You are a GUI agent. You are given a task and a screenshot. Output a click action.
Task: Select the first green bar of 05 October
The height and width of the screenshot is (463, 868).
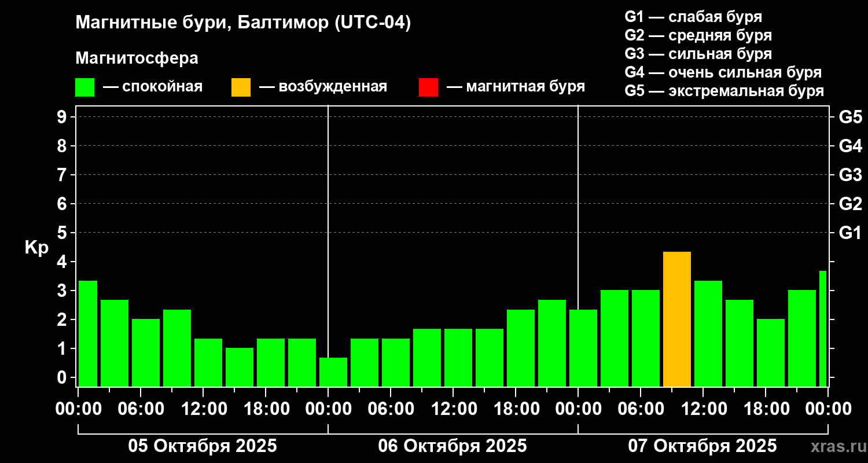88,334
